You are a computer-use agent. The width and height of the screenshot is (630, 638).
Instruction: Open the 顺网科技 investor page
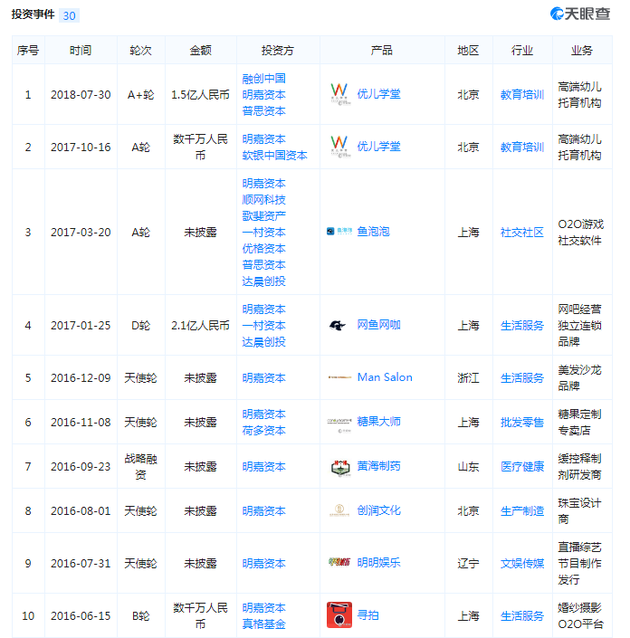coord(264,200)
